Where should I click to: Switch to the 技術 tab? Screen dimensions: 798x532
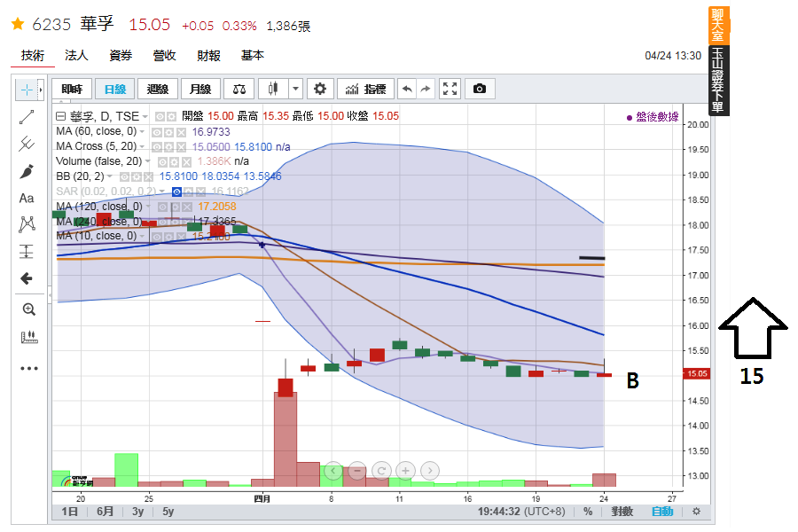33,55
